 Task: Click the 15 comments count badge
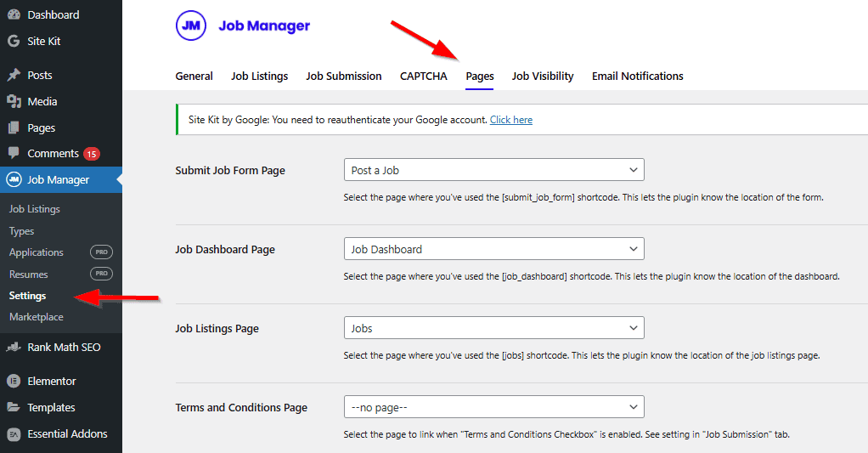(x=92, y=154)
